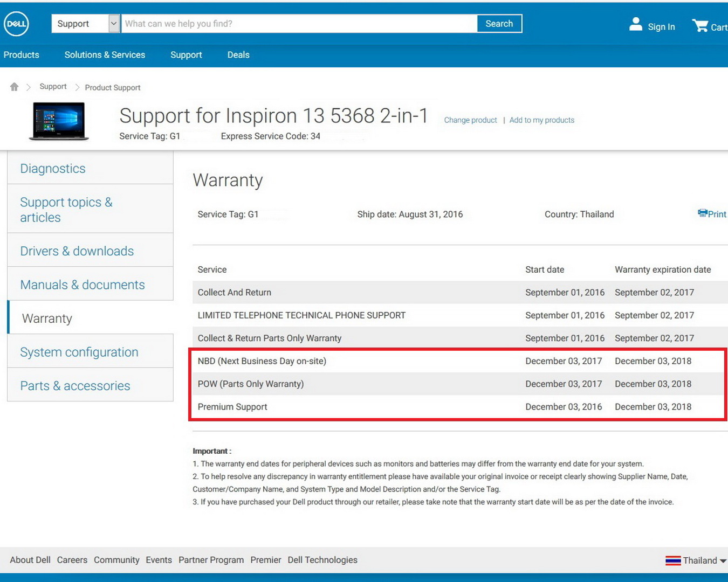Expand the Thailand country selector arrow
The width and height of the screenshot is (728, 582).
click(x=723, y=561)
